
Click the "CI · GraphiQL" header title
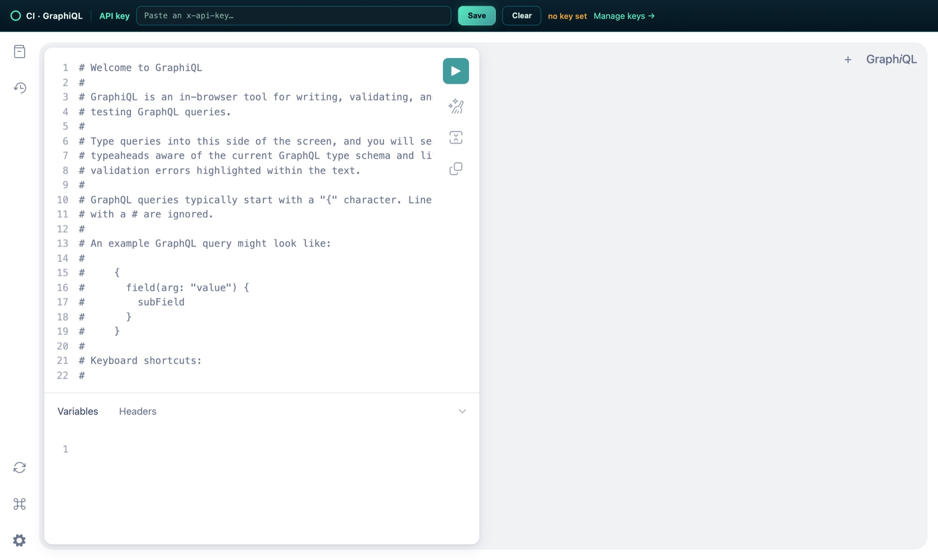pyautogui.click(x=54, y=16)
